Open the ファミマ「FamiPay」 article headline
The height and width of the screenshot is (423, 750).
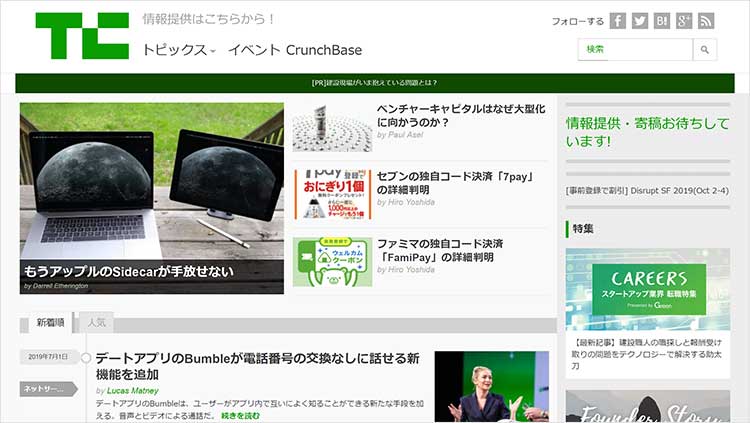[x=440, y=250]
